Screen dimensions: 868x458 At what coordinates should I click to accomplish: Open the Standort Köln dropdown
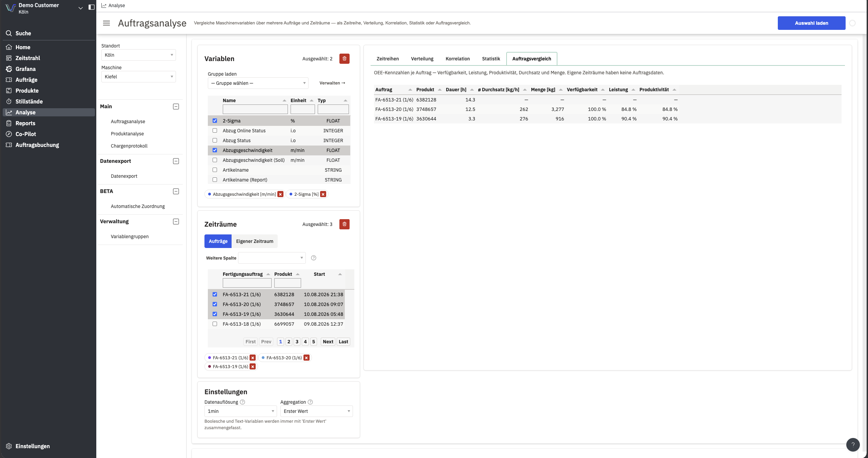(139, 55)
